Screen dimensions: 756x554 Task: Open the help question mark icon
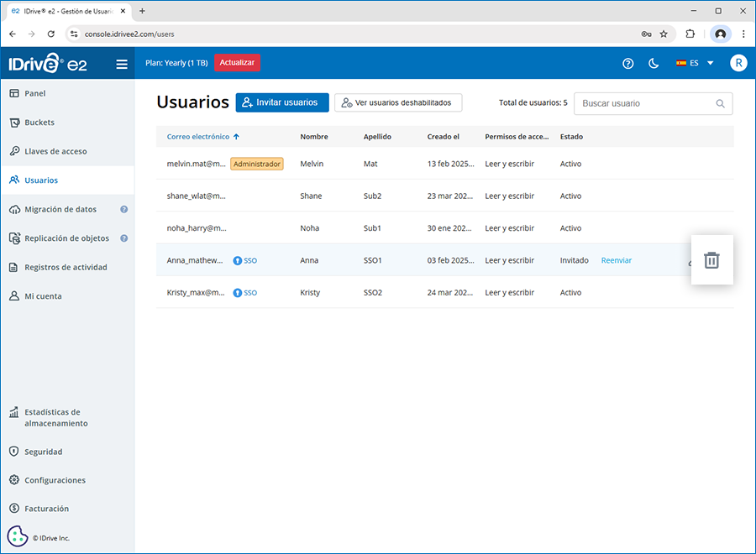(x=627, y=64)
